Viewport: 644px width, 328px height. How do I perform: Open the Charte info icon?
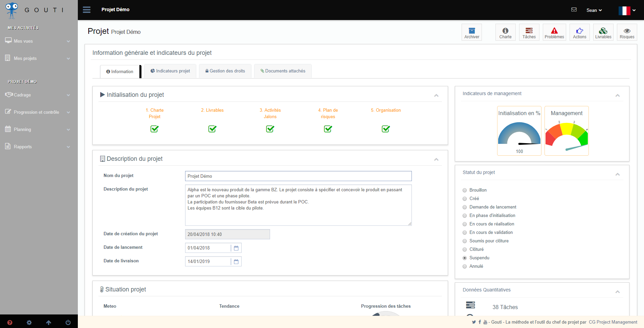[505, 32]
